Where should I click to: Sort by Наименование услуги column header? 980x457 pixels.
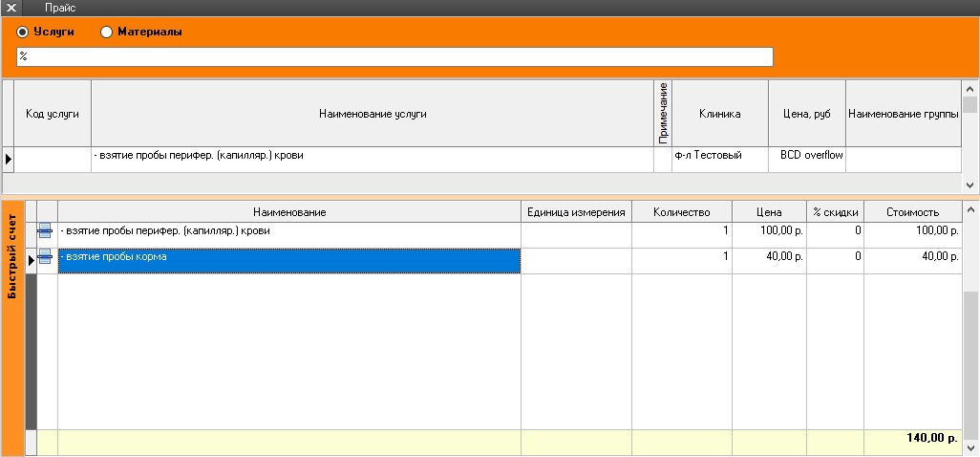(x=372, y=114)
